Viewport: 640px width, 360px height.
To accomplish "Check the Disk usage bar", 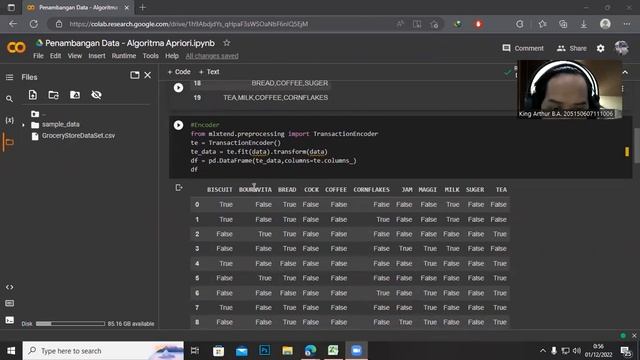I will [x=70, y=324].
